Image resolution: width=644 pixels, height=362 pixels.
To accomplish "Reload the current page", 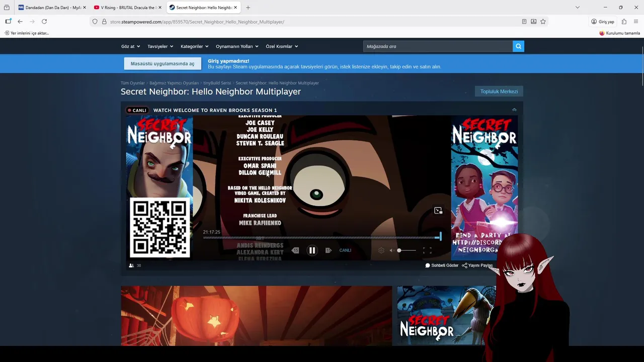I will (x=44, y=22).
